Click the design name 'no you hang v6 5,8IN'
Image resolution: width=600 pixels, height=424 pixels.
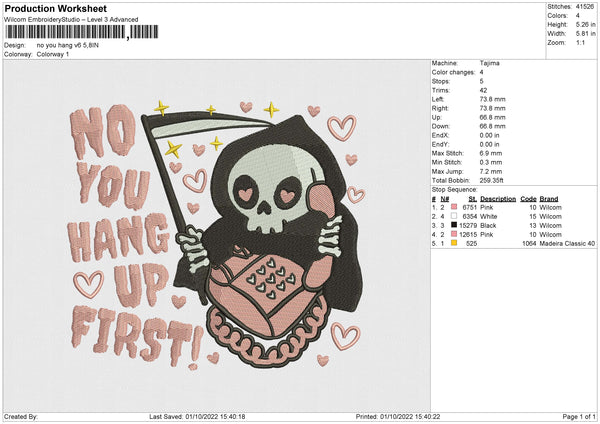(68, 45)
